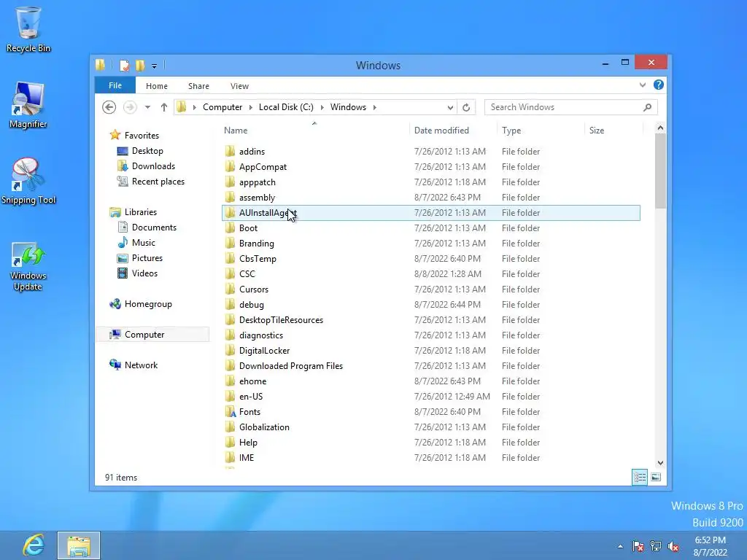Open the Windows Update desktop shortcut
Screen dimensions: 747x560
[28, 267]
